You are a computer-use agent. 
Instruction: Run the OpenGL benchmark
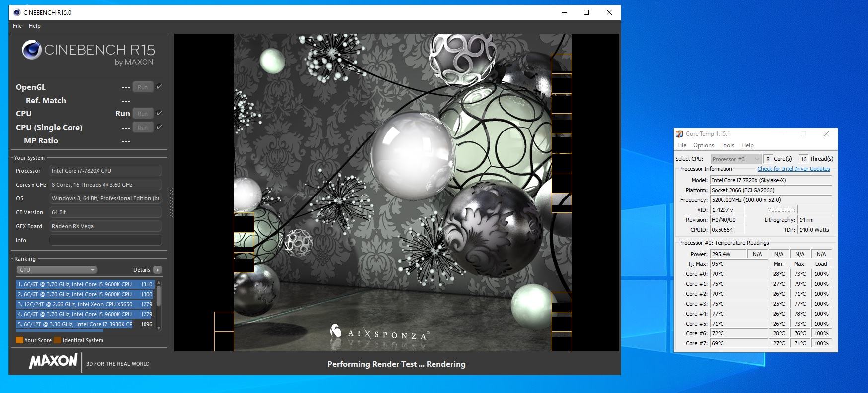tap(143, 87)
